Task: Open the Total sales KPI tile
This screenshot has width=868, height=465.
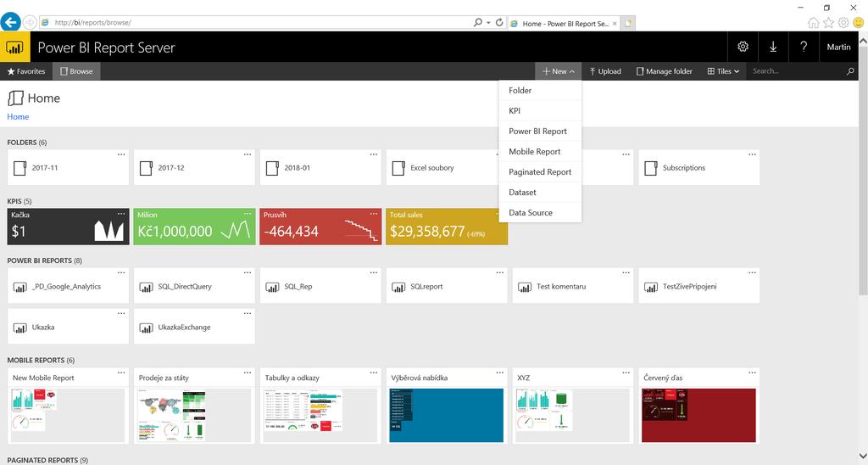Action: click(x=447, y=227)
